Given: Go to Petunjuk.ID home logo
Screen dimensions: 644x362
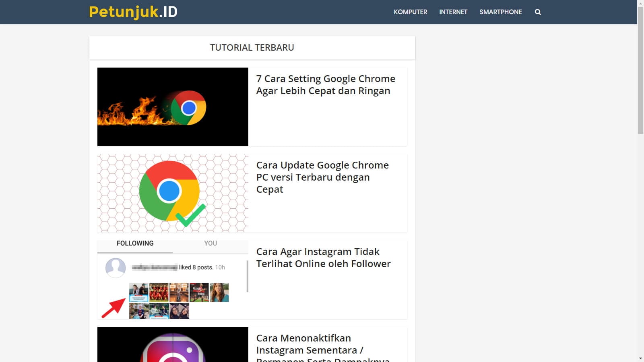Looking at the screenshot, I should pyautogui.click(x=133, y=12).
